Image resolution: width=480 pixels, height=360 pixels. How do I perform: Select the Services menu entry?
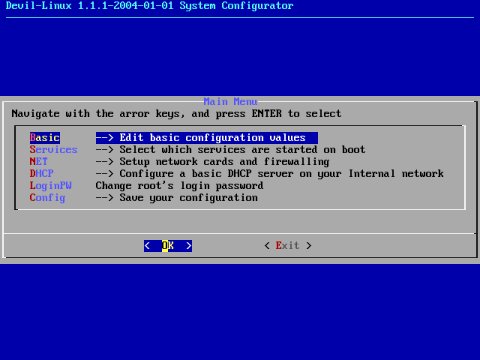click(54, 150)
